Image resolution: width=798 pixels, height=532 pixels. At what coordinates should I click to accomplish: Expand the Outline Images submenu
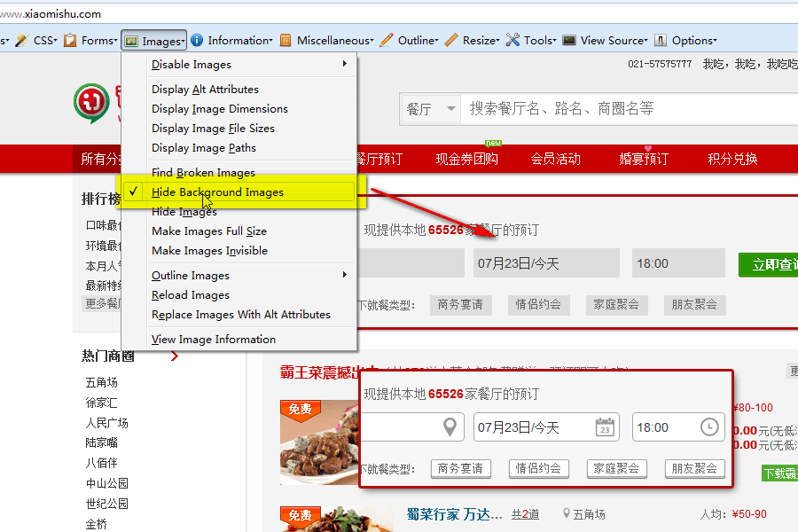pos(190,276)
